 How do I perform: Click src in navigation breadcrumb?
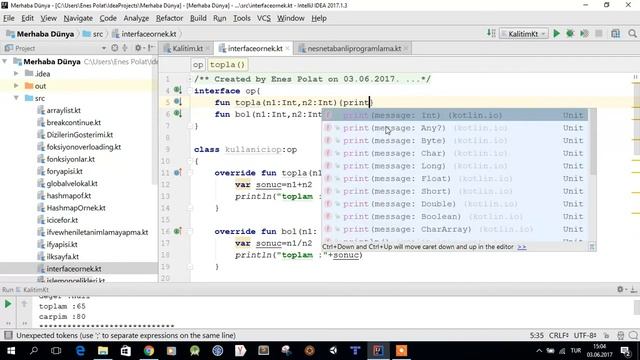click(x=93, y=34)
